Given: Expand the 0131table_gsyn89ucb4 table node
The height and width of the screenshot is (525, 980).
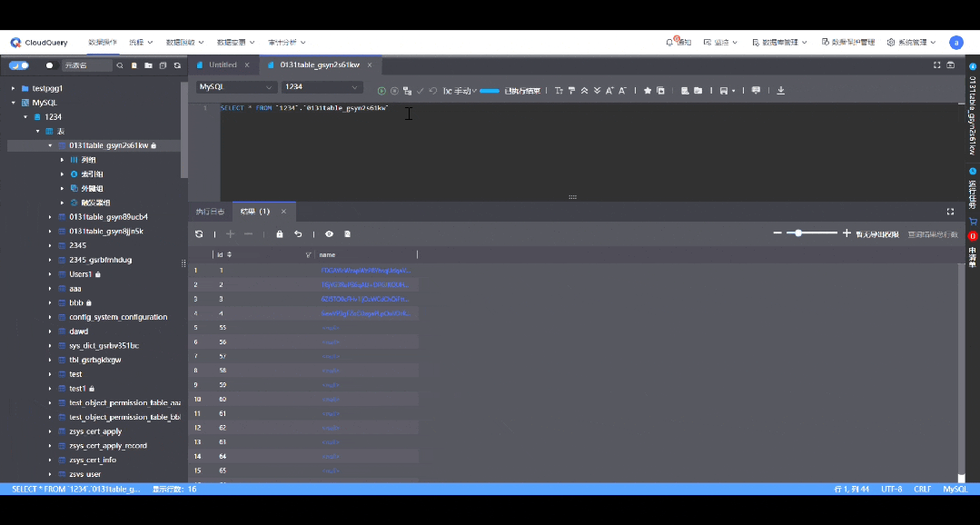Looking at the screenshot, I should click(x=51, y=217).
